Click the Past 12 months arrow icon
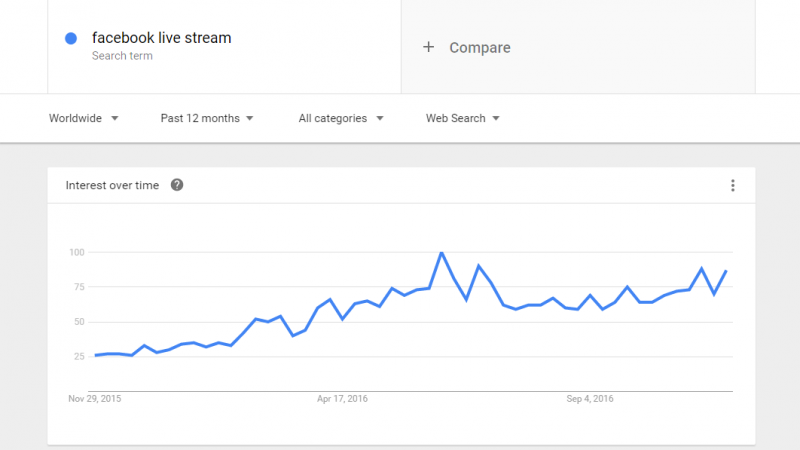The width and height of the screenshot is (800, 450). pos(249,118)
